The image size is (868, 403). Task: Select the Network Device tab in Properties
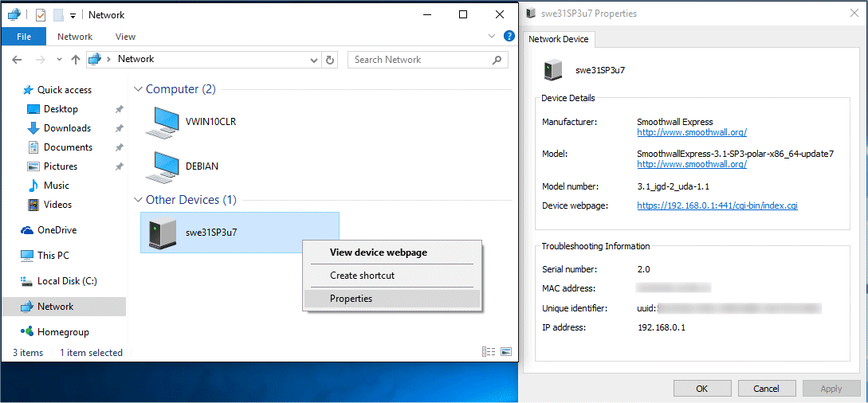[x=559, y=39]
